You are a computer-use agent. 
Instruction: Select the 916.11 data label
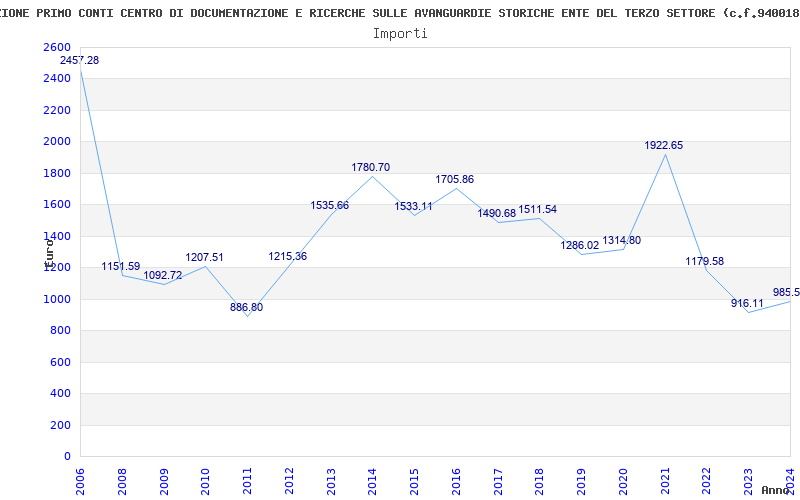748,303
